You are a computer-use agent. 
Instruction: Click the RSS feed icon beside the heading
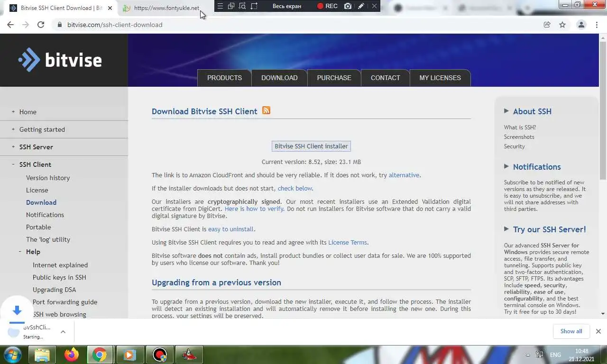(266, 110)
